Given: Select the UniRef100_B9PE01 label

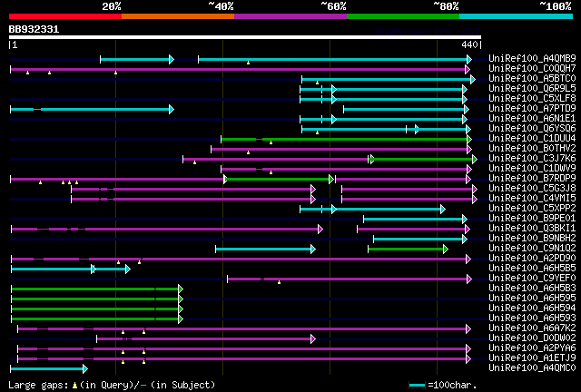Looking at the screenshot, I should click(532, 218).
